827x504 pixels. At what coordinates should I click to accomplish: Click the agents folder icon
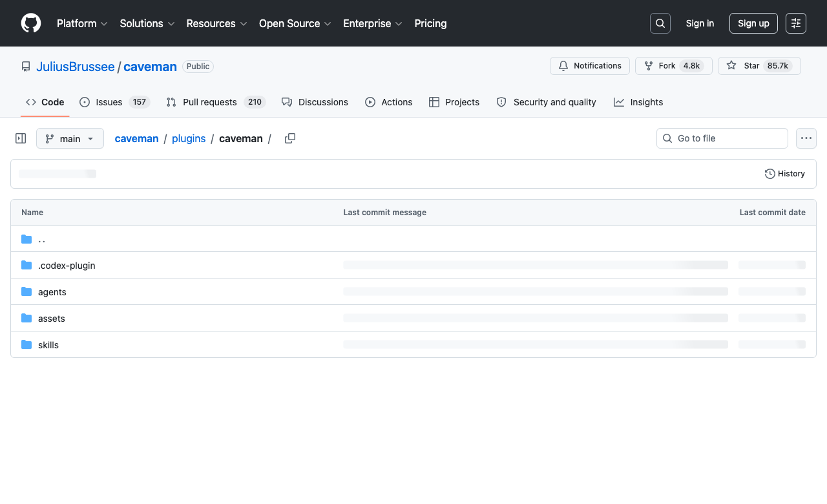pos(26,292)
